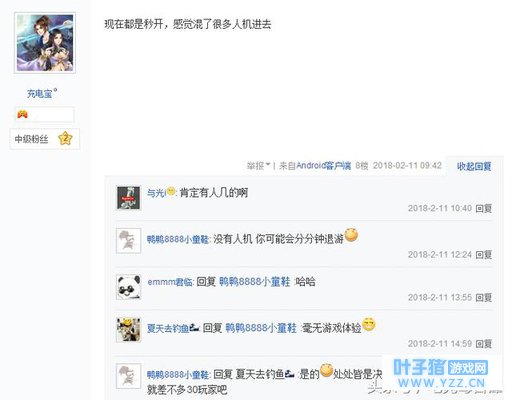Viewport: 512px width, 400px height.
Task: Click the 与光 username link
Action: pyautogui.click(x=156, y=193)
